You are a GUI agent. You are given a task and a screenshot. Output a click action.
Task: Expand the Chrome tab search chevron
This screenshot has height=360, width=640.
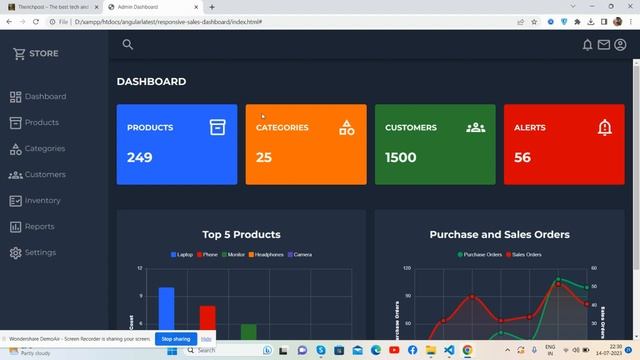pos(573,7)
